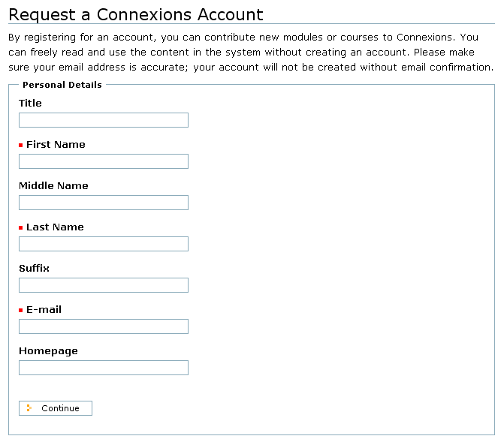Place cursor in the Last Name field

pyautogui.click(x=104, y=244)
